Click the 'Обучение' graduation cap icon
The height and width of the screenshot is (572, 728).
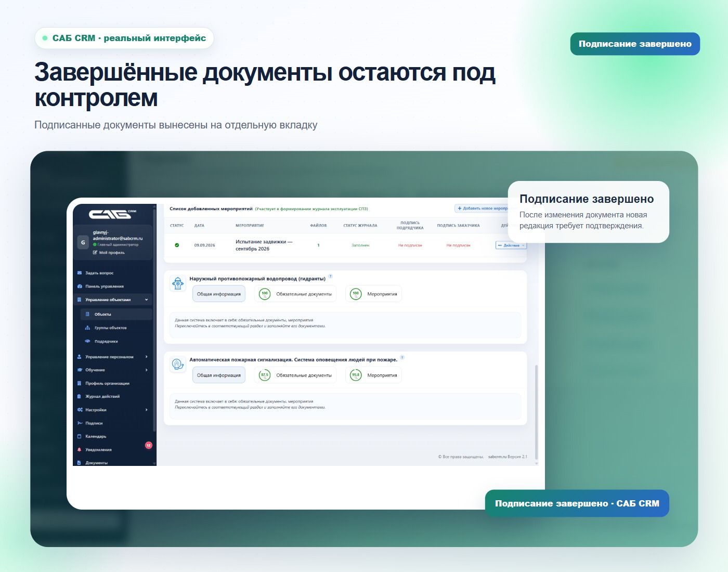coord(80,370)
